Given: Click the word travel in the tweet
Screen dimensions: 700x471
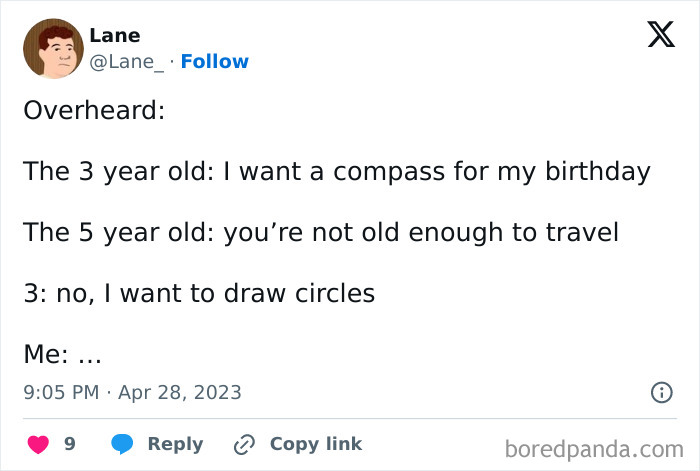Looking at the screenshot, I should click(581, 232).
